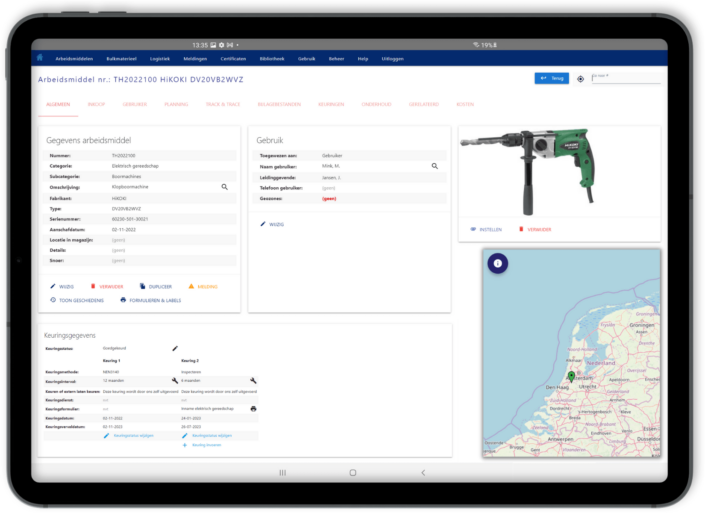Image resolution: width=705 pixels, height=513 pixels.
Task: Click the crosshair locate icon beside Terug
Action: pos(580,79)
